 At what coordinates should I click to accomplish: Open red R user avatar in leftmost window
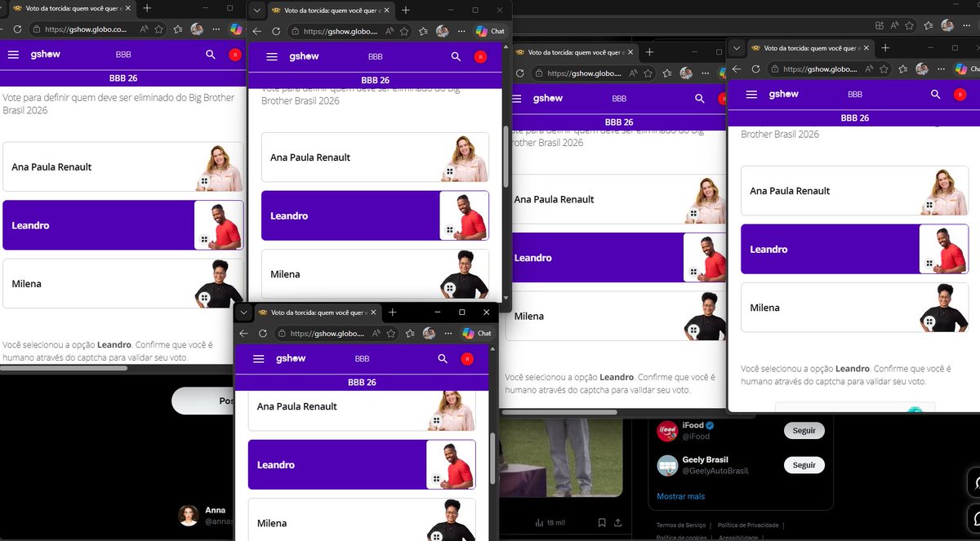(x=235, y=55)
